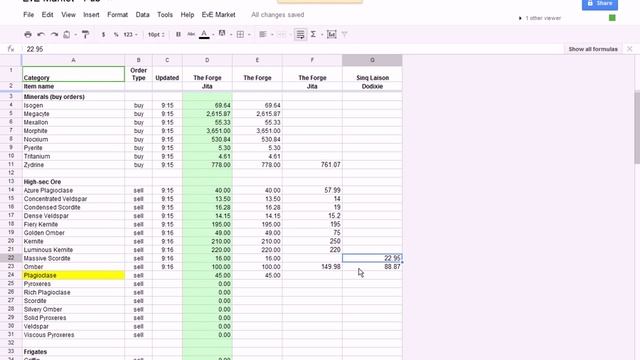The image size is (640, 360).
Task: Click the sigma functions icon
Action: pos(313,35)
